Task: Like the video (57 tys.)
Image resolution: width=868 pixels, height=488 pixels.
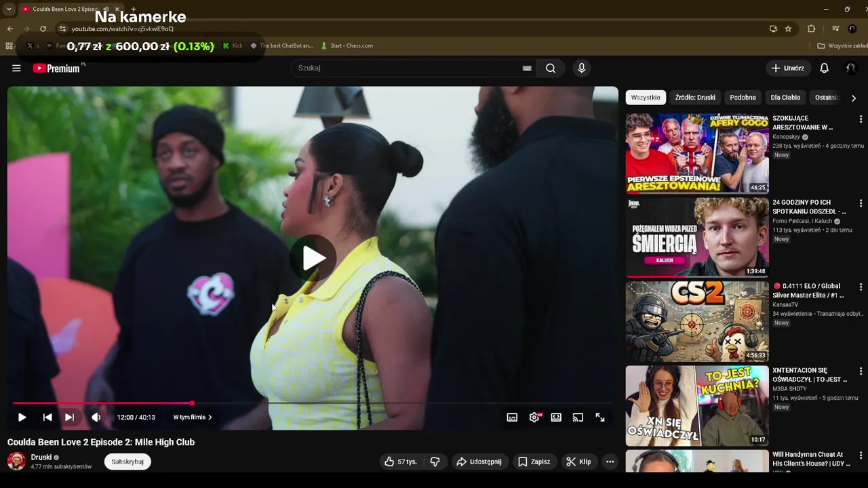Action: pyautogui.click(x=400, y=462)
